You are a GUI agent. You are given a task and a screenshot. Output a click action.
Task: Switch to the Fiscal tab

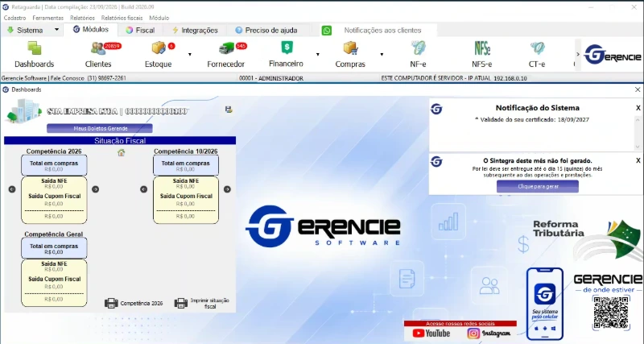[140, 30]
